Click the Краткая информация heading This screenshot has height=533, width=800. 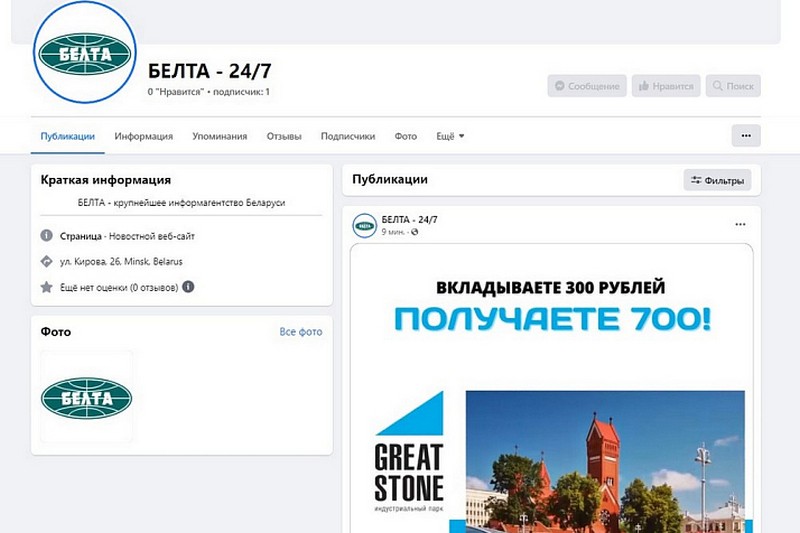pos(106,180)
